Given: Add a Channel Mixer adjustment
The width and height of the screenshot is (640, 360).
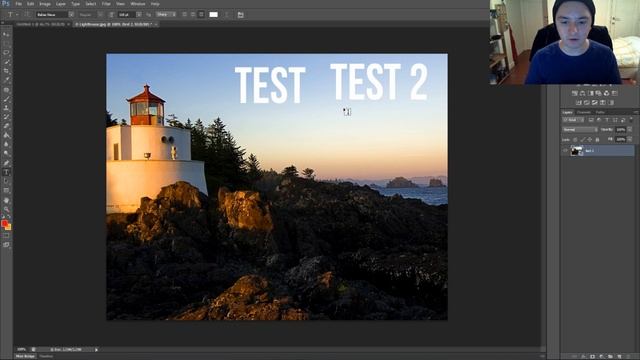Looking at the screenshot, I should pyautogui.click(x=607, y=93).
